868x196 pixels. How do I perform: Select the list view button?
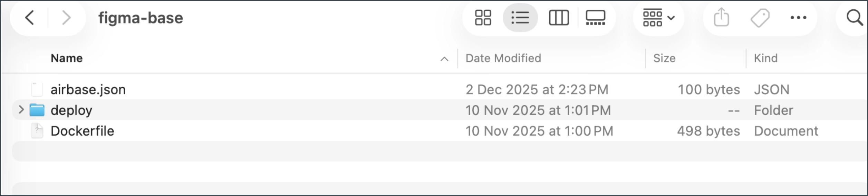coord(520,18)
